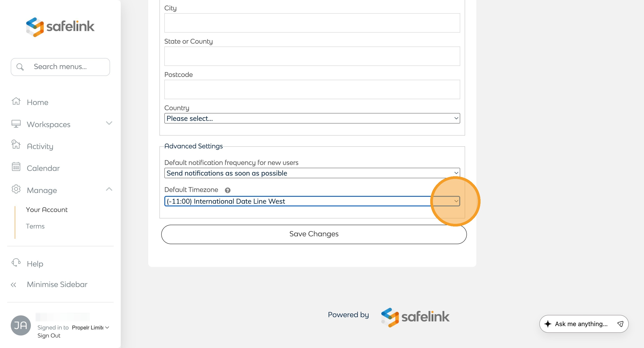Click the Help headset icon

16,263
